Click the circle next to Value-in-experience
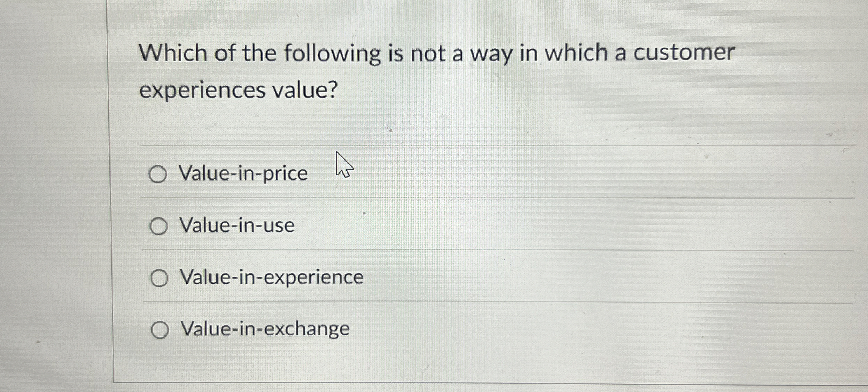 pos(160,278)
